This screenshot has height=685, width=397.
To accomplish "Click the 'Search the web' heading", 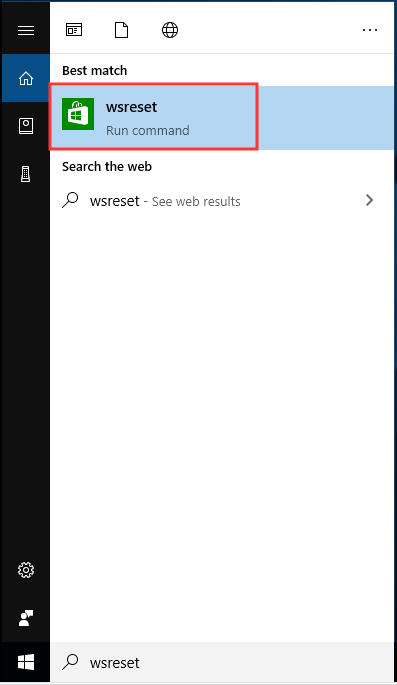I will coord(107,166).
